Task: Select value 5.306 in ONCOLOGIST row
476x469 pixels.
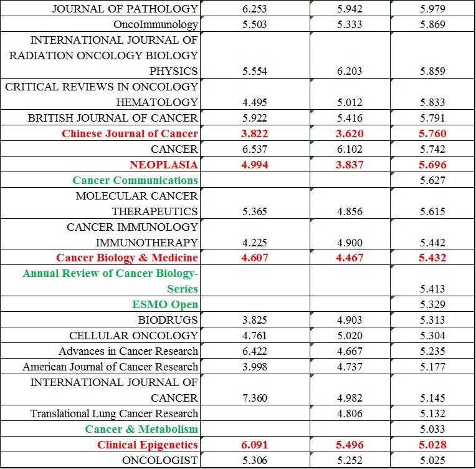Action: tap(254, 460)
